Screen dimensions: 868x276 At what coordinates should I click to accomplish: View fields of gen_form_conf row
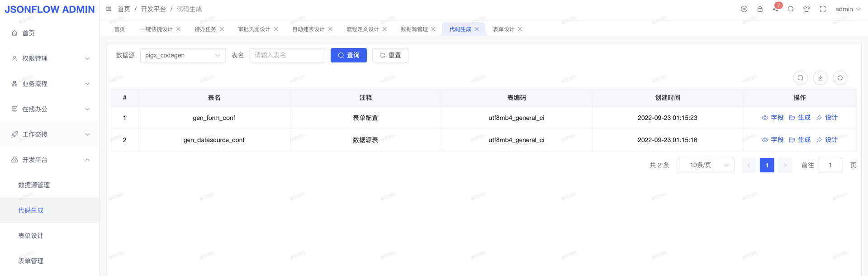coord(773,118)
